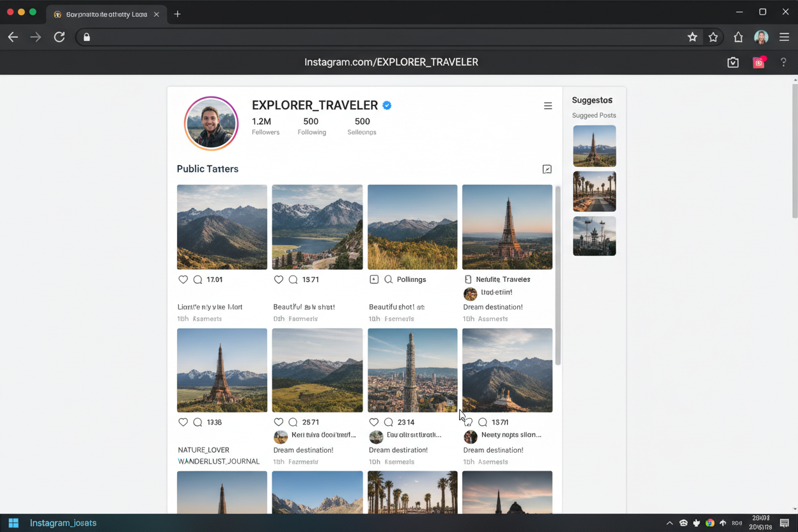Open a new browser tab

pyautogui.click(x=177, y=14)
